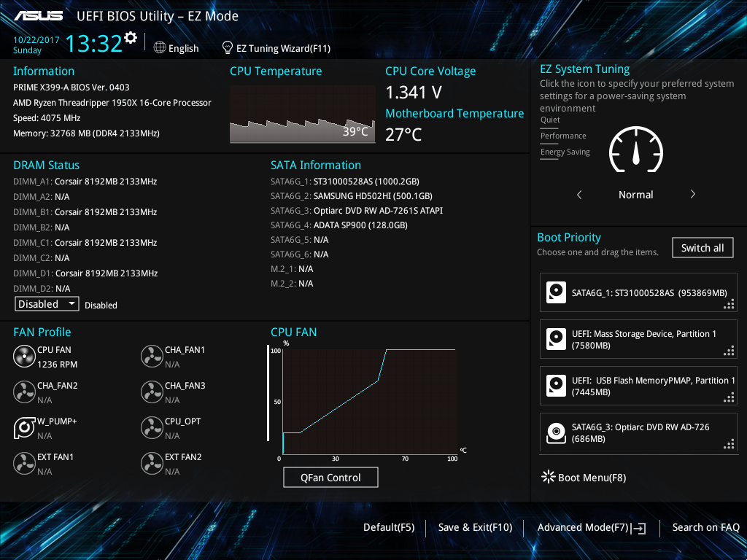
Task: Switch to Advanced Mode(F7)
Action: point(583,528)
